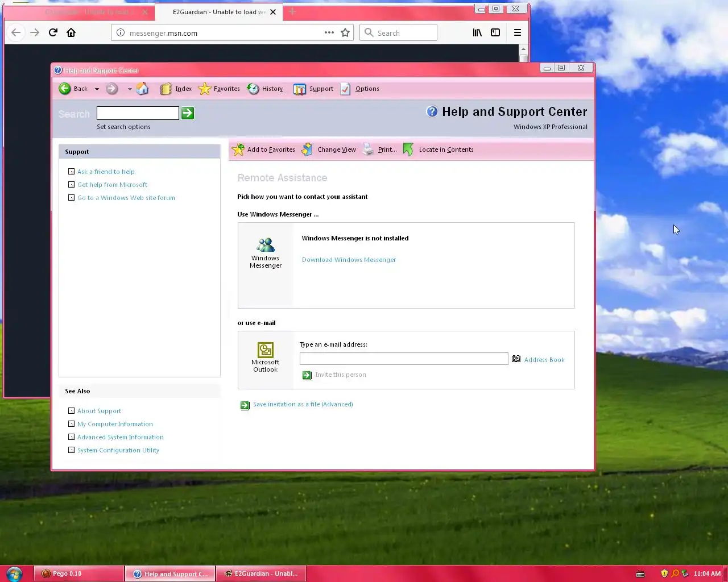Switch to Pego 0.10 taskbar item
728x582 pixels.
click(79, 573)
